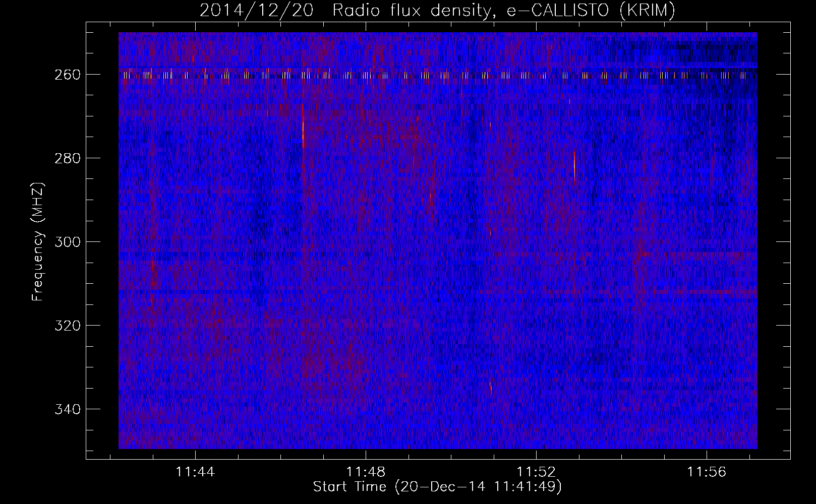Click the plot title 'Radio flux density, e-CALLISTO (KRIM)'
This screenshot has width=816, height=504.
pyautogui.click(x=504, y=10)
